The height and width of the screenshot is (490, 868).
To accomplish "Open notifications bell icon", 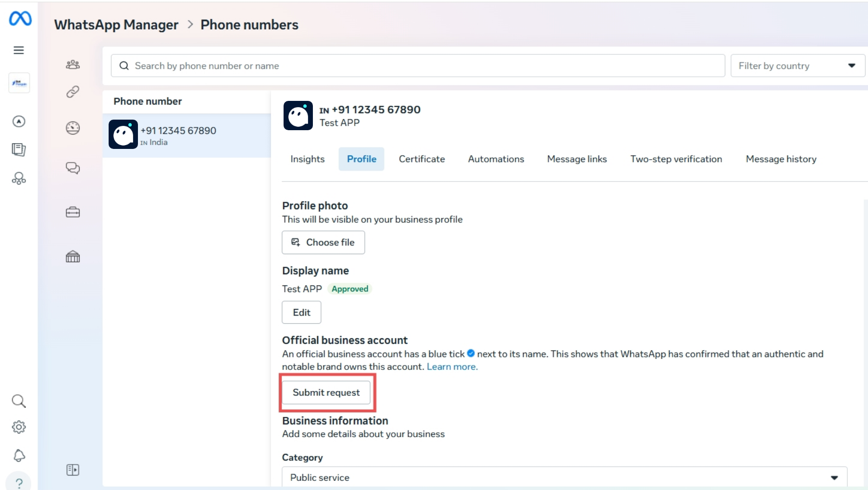I will tap(19, 455).
